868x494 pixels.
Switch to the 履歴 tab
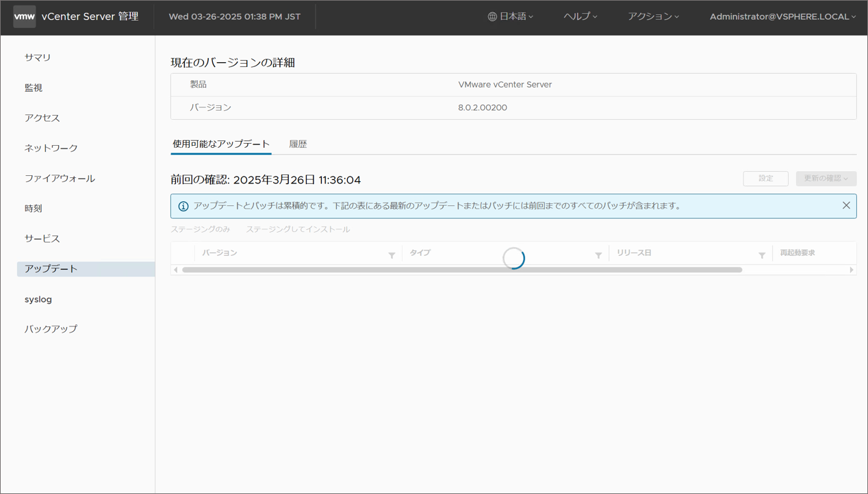(x=298, y=144)
